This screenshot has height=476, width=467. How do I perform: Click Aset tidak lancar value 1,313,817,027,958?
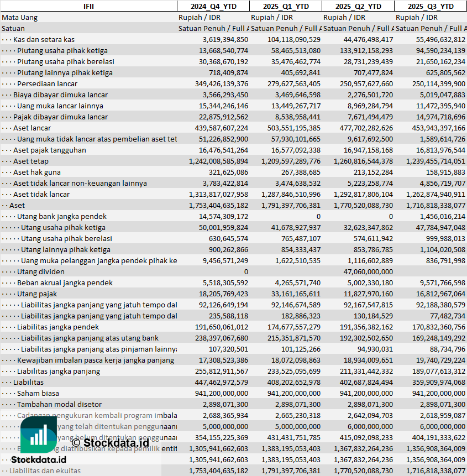[x=218, y=195]
